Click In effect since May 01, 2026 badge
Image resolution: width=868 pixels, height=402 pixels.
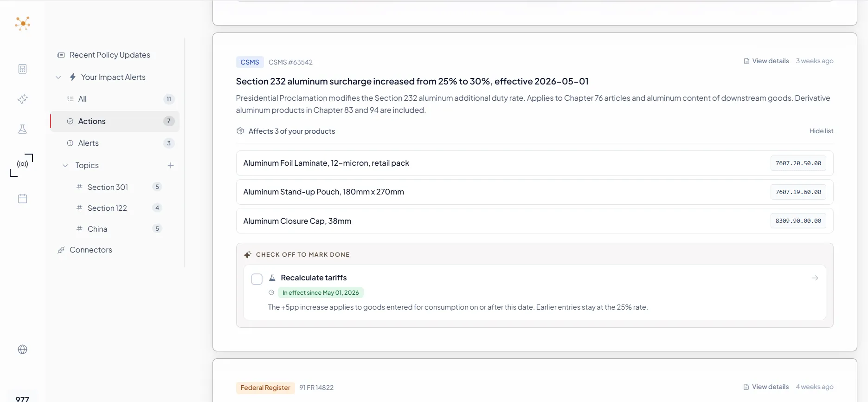coord(321,293)
